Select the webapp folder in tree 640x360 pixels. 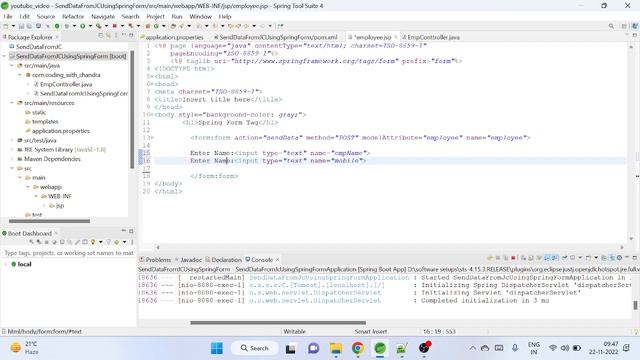click(51, 187)
